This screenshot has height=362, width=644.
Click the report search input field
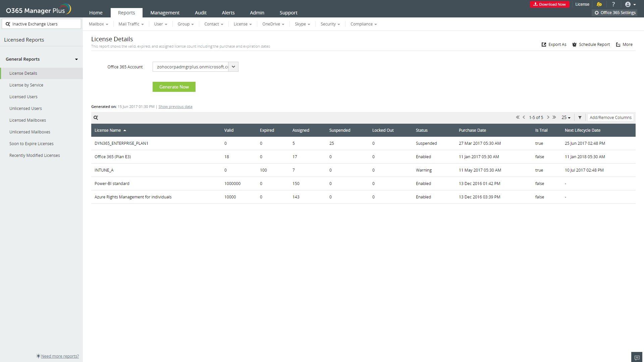tap(42, 24)
